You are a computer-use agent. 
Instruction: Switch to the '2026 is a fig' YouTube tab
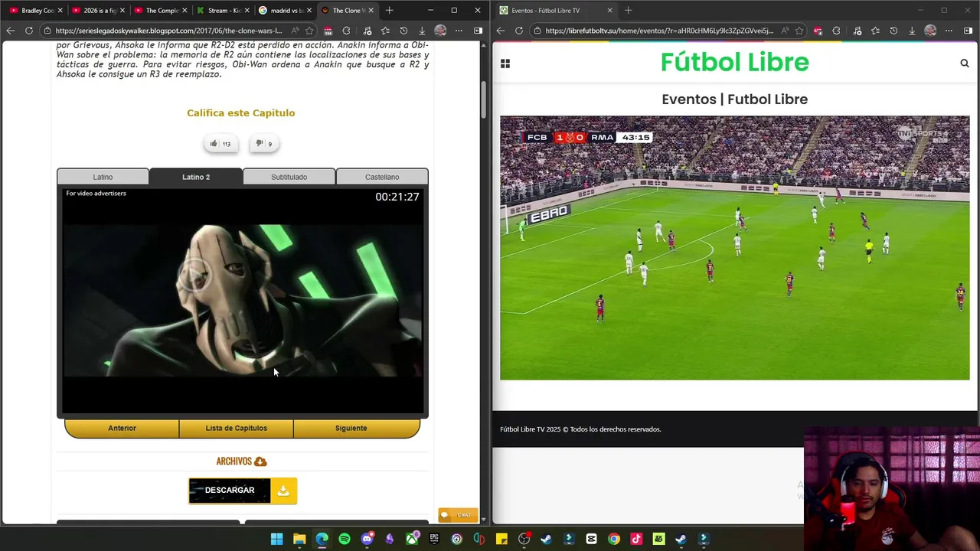(98, 11)
